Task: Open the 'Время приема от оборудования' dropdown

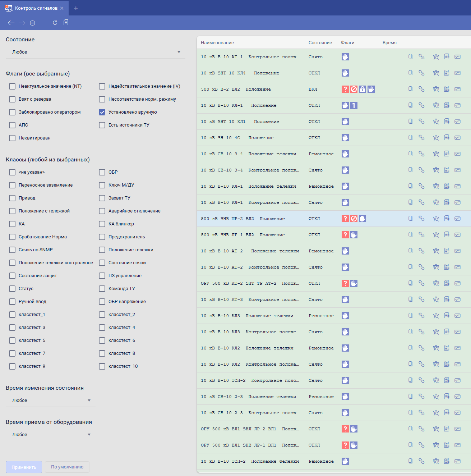Action: click(50, 435)
